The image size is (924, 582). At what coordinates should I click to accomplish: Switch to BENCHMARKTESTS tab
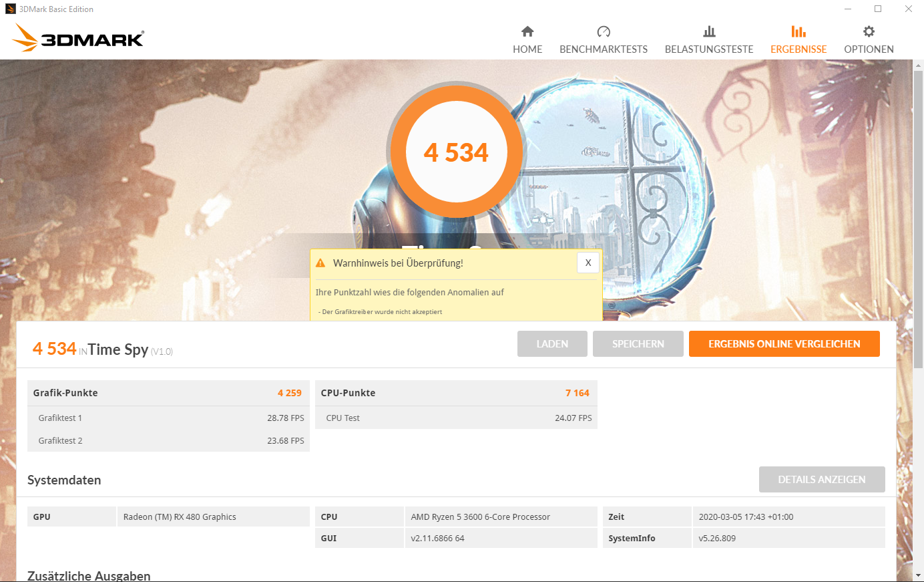tap(604, 39)
